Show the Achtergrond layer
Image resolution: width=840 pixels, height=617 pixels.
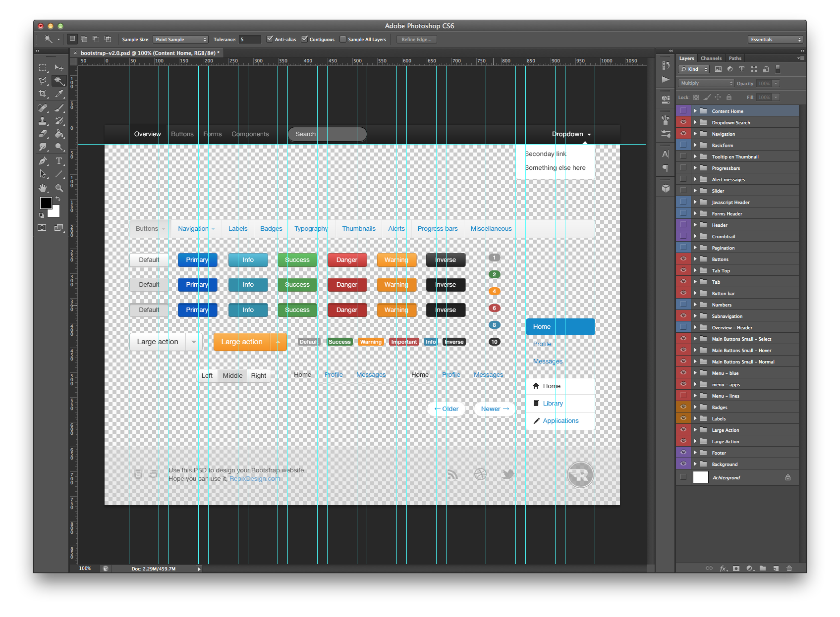coord(683,477)
